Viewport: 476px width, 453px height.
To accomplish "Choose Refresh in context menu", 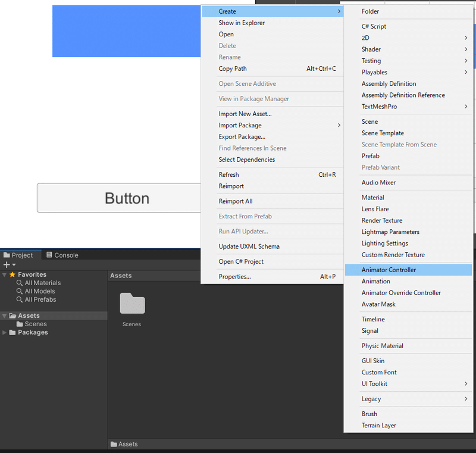I will click(273, 175).
